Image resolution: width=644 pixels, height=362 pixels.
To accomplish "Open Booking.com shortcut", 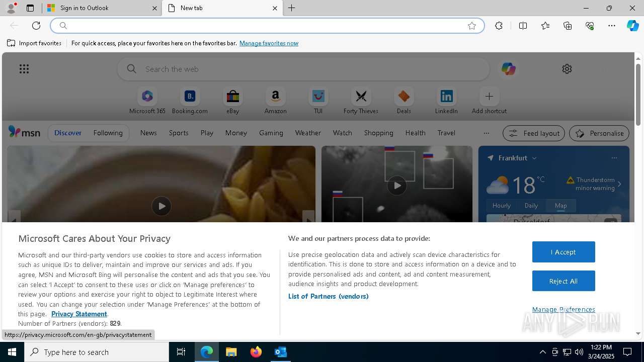I will coord(190,101).
